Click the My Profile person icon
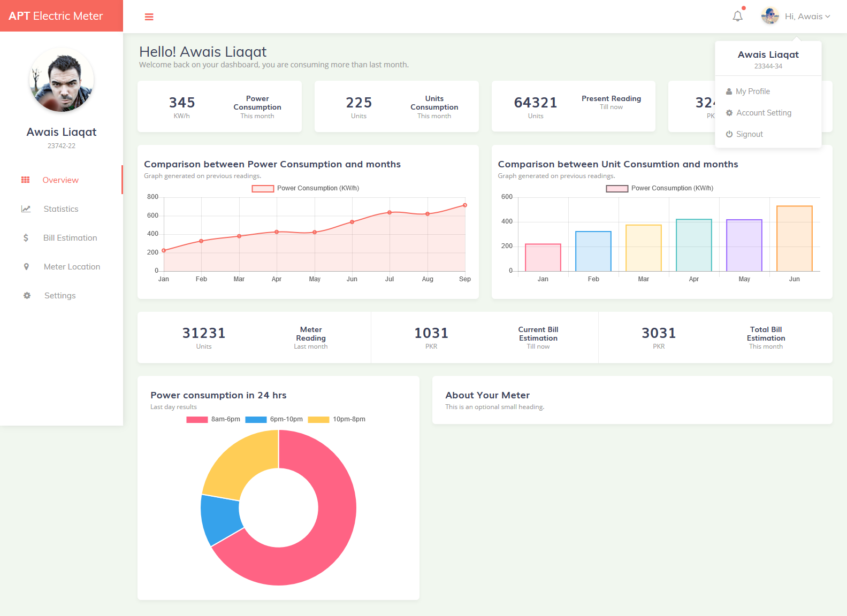This screenshot has height=616, width=847. pos(729,91)
